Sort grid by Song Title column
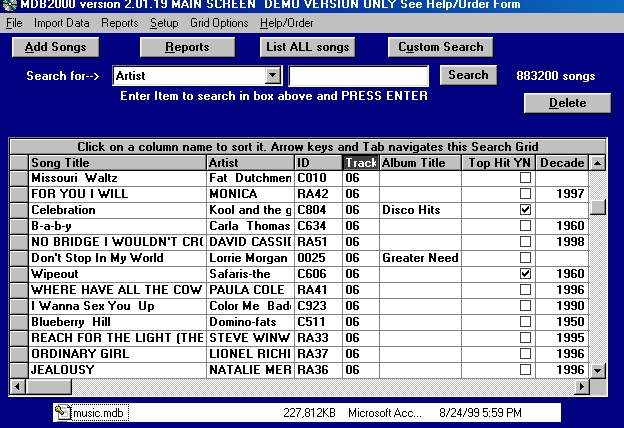Image resolution: width=624 pixels, height=428 pixels. pyautogui.click(x=117, y=163)
